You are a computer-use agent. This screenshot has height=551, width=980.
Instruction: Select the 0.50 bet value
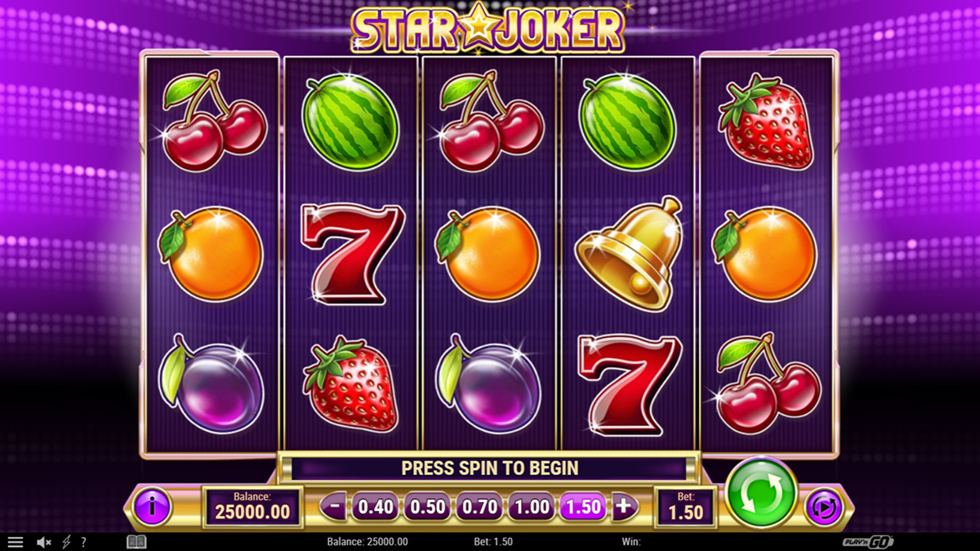[428, 507]
